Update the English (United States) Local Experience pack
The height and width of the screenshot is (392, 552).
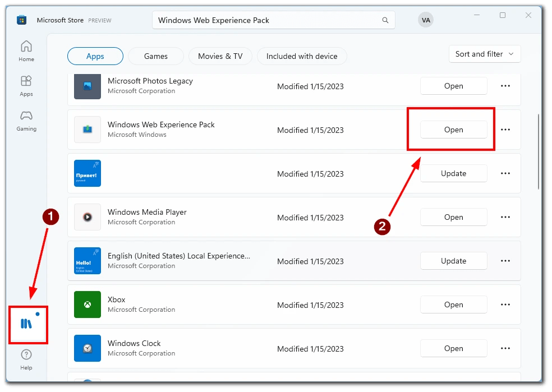453,261
